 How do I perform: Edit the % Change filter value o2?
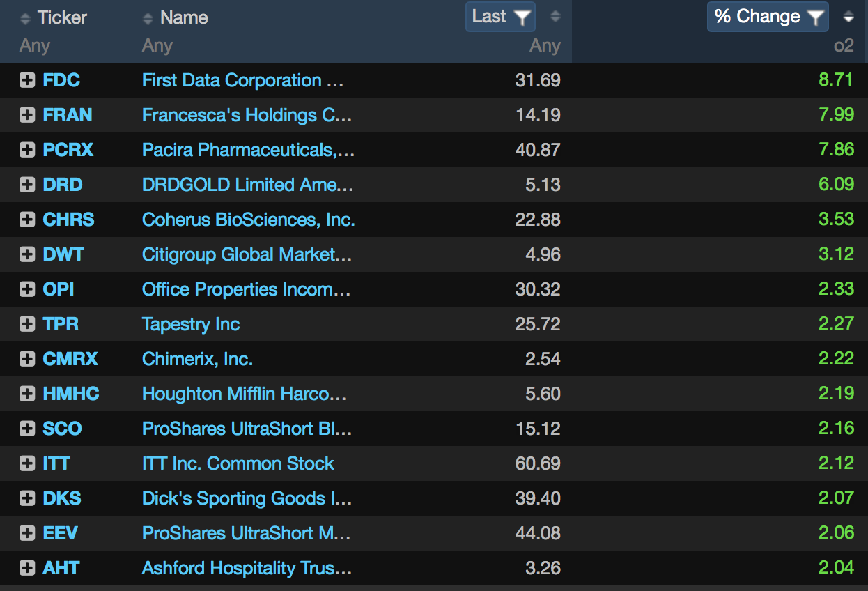coord(844,46)
